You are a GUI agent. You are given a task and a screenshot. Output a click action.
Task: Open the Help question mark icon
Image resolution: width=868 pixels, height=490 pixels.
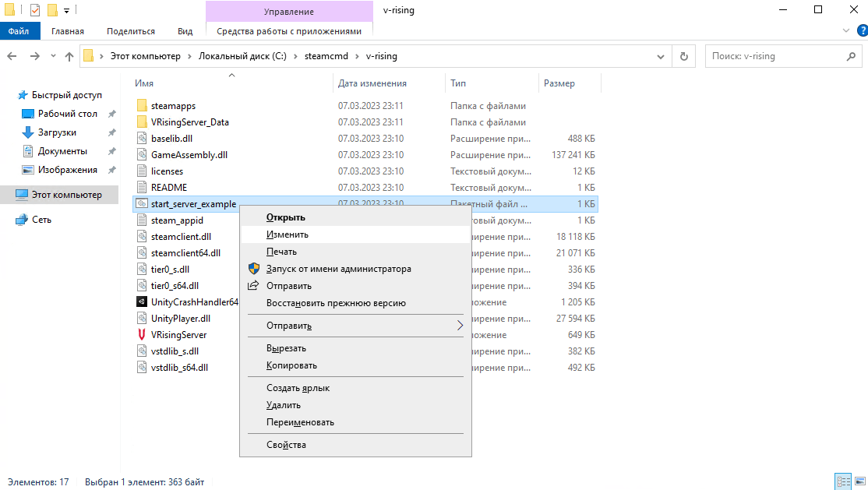[861, 31]
